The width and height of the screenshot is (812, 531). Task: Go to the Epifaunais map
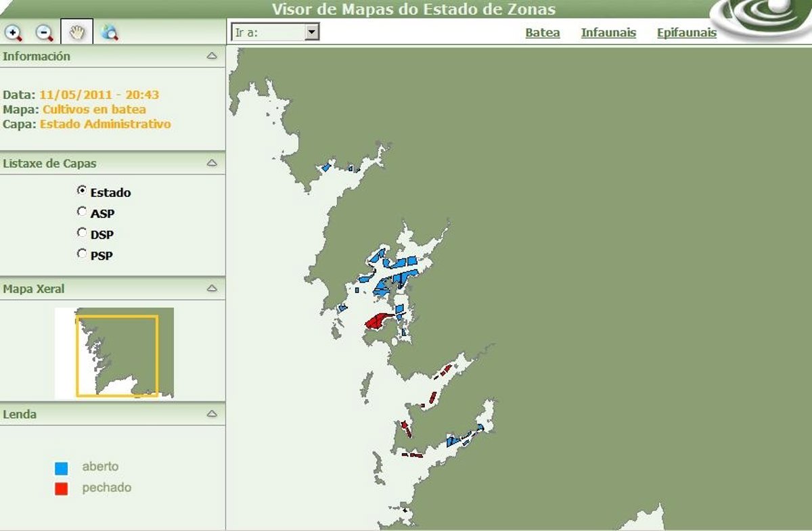(x=686, y=32)
